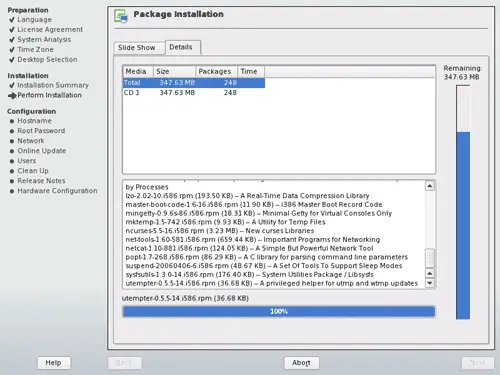Screen dimensions: 500x375
Task: Click the log scrollbar up arrow at top
Action: click(x=430, y=186)
